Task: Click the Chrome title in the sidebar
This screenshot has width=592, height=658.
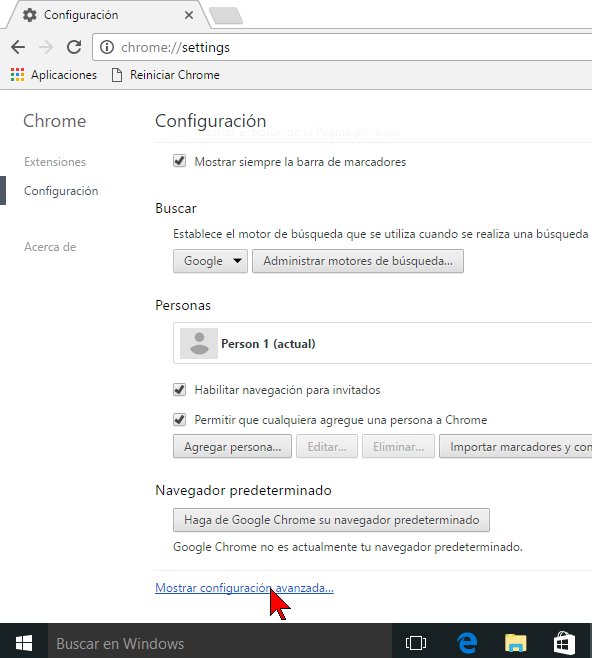Action: (x=55, y=121)
